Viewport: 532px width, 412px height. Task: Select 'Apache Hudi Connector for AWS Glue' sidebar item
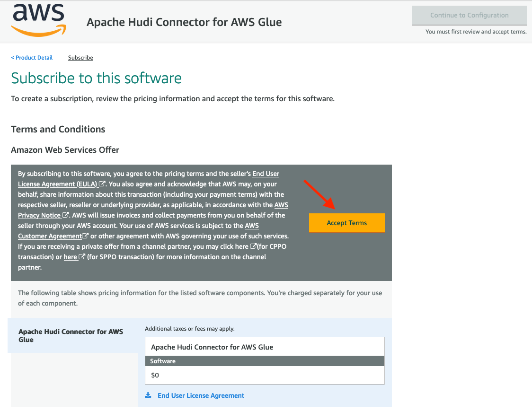click(x=72, y=335)
